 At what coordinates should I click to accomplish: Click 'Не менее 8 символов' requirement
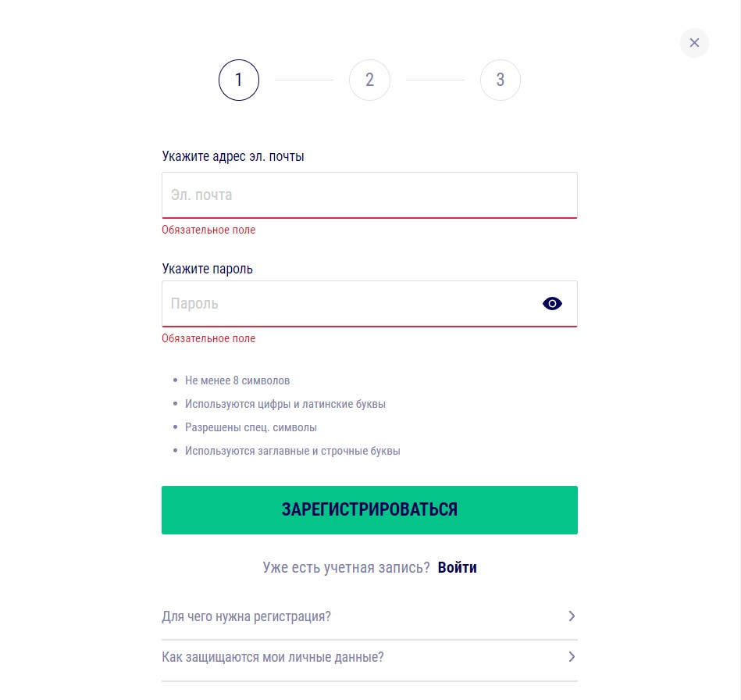(x=237, y=380)
